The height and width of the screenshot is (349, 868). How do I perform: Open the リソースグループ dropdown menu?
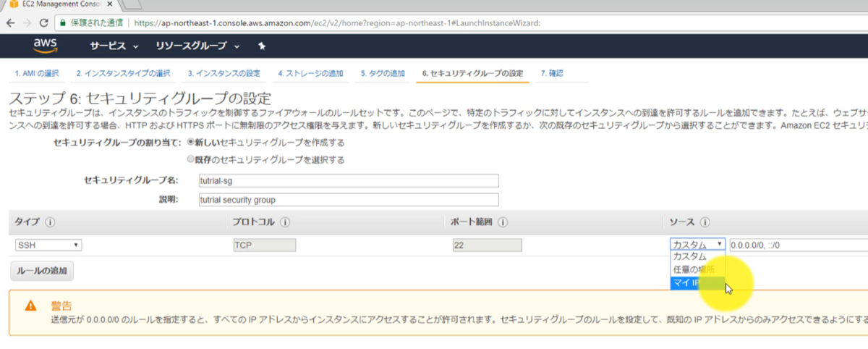(x=197, y=46)
